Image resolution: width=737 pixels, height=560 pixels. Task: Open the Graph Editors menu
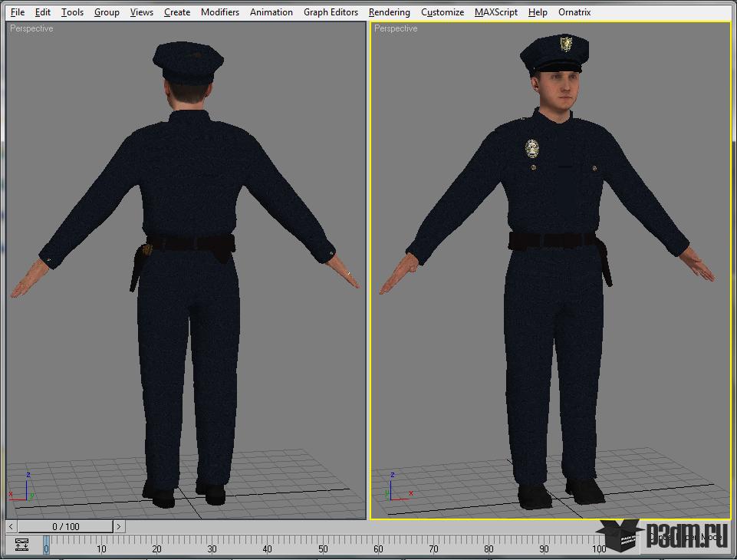point(331,12)
